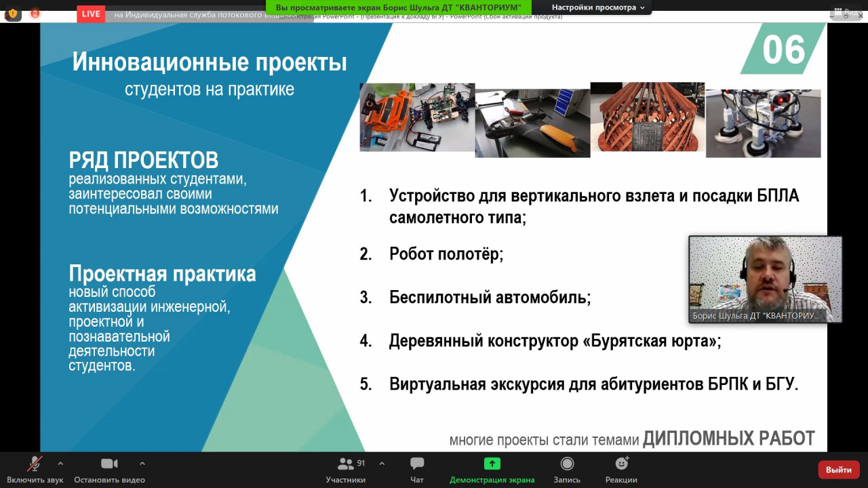The width and height of the screenshot is (868, 488).
Task: Select the speaker's video thumbnail
Action: [x=765, y=279]
